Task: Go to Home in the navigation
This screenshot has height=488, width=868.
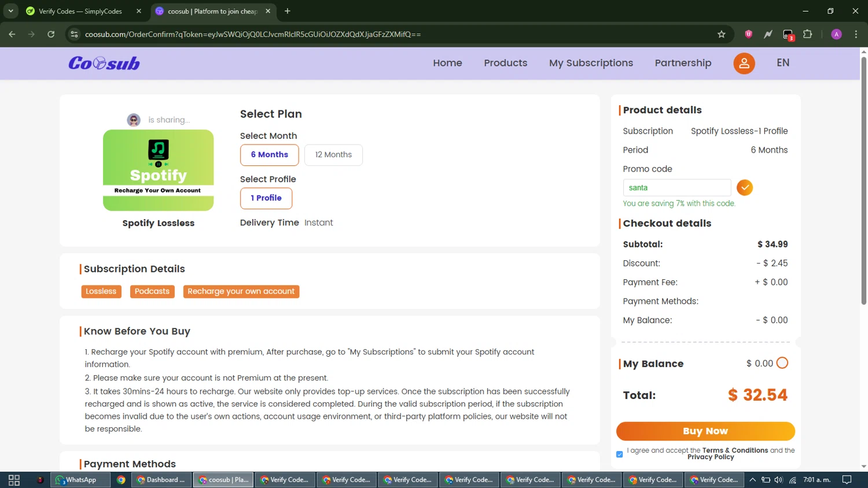Action: (447, 63)
